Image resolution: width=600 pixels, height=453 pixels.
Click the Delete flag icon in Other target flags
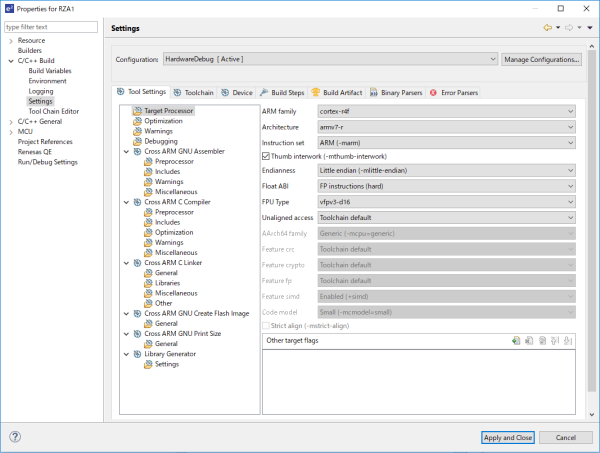tap(528, 341)
